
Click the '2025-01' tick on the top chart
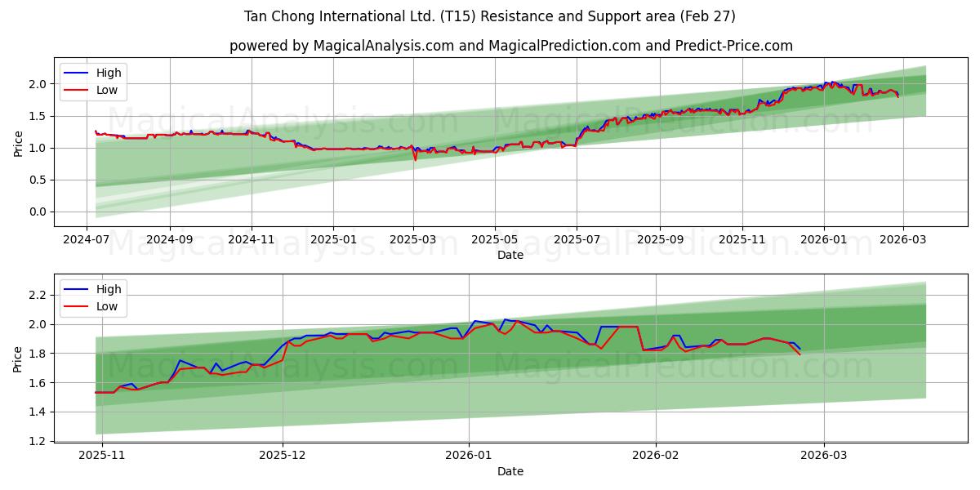coord(332,240)
